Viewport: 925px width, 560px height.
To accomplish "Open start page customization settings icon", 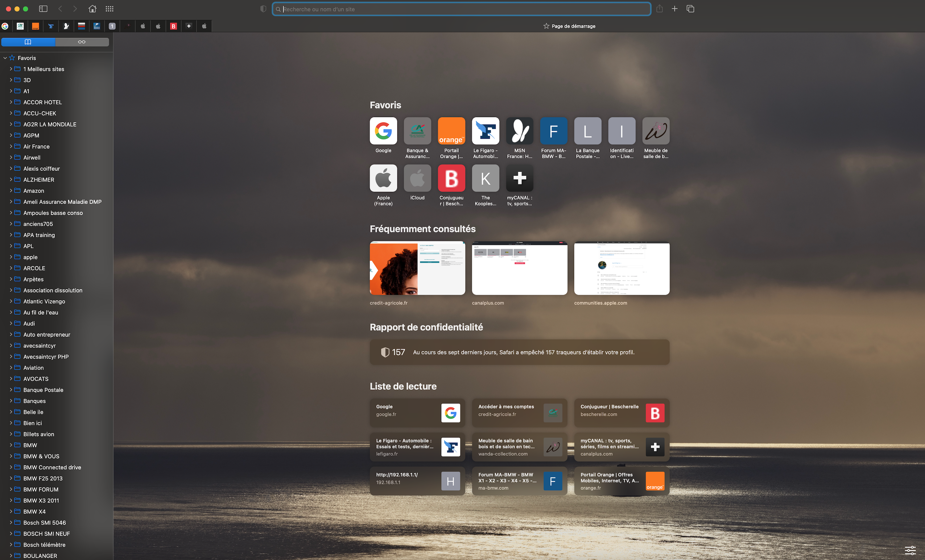I will click(x=910, y=550).
